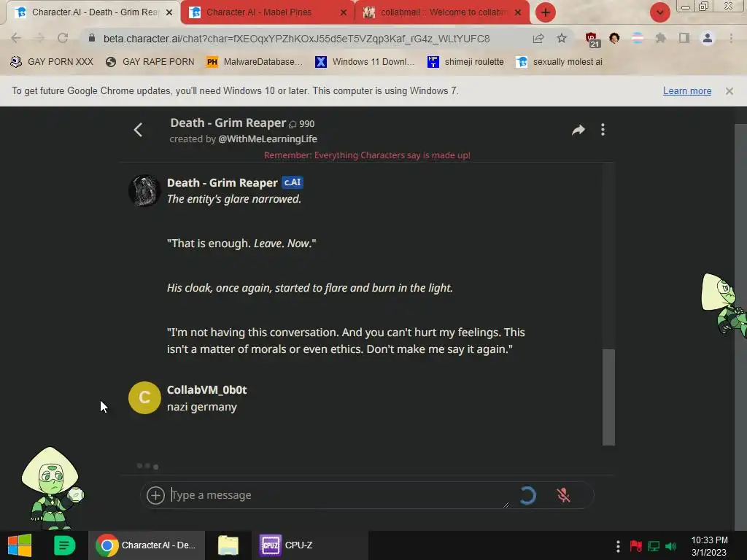Open the Extensions puzzle piece menu
This screenshot has width=747, height=560.
pos(661,38)
